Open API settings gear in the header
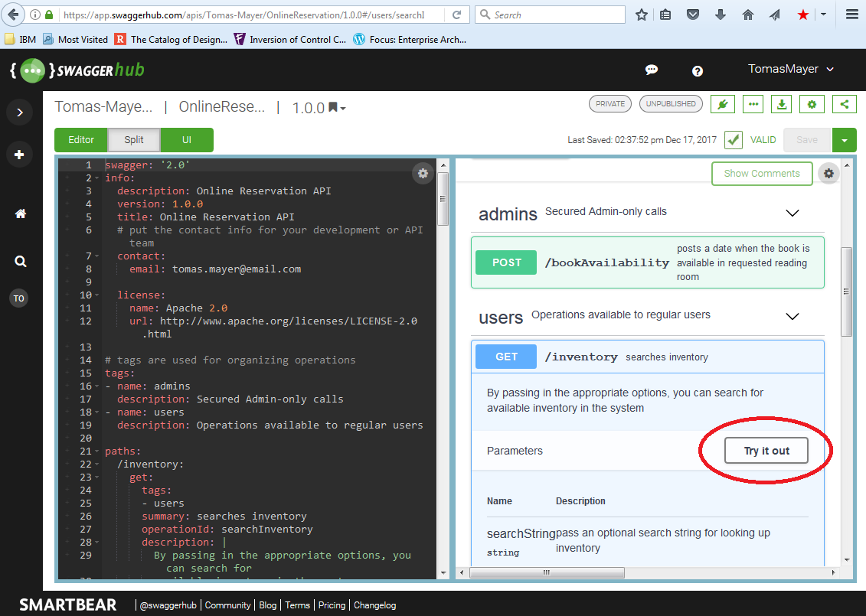 [x=812, y=104]
